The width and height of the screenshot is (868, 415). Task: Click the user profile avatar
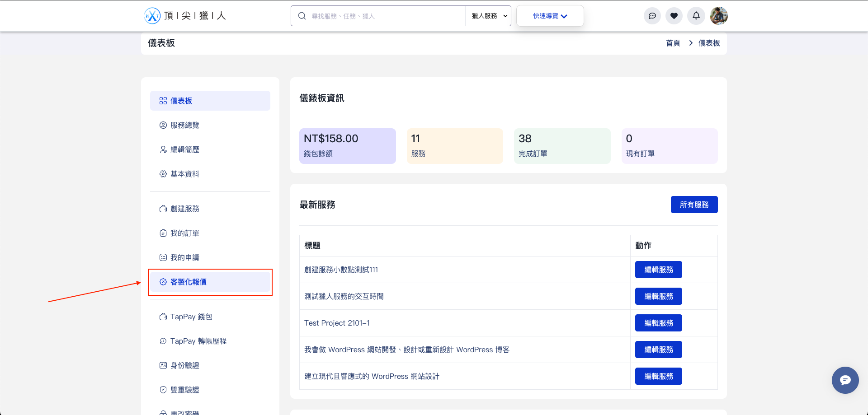pos(718,16)
